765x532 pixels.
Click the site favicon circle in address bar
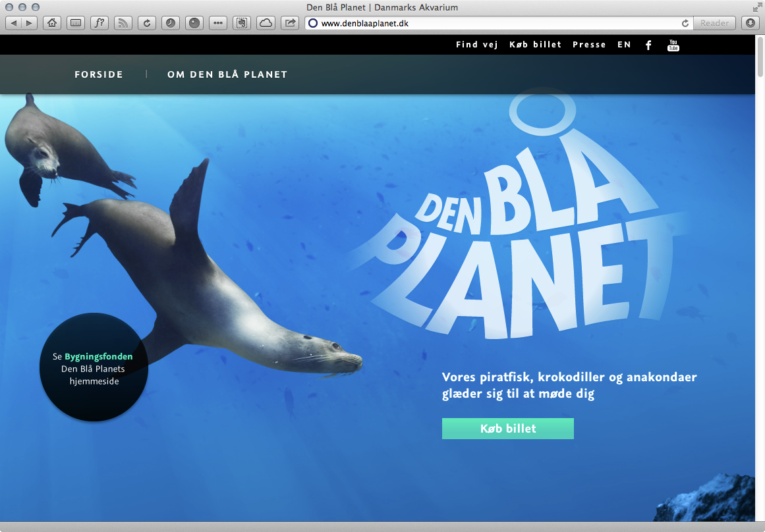click(x=313, y=24)
